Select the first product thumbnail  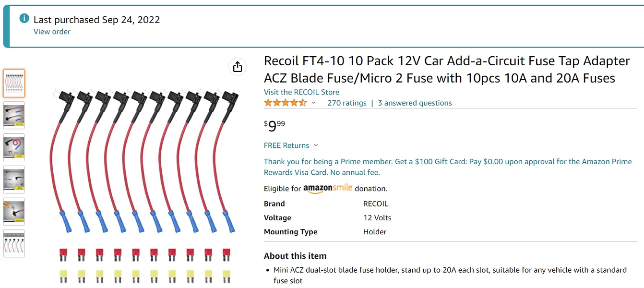tap(14, 84)
